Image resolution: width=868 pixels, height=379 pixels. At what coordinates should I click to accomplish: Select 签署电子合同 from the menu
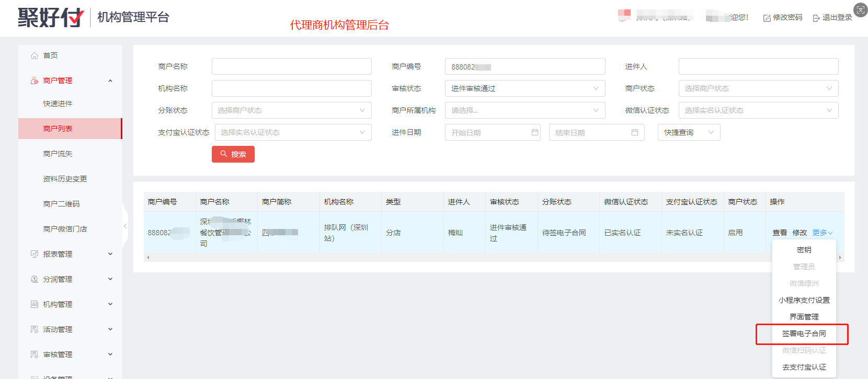coord(804,334)
